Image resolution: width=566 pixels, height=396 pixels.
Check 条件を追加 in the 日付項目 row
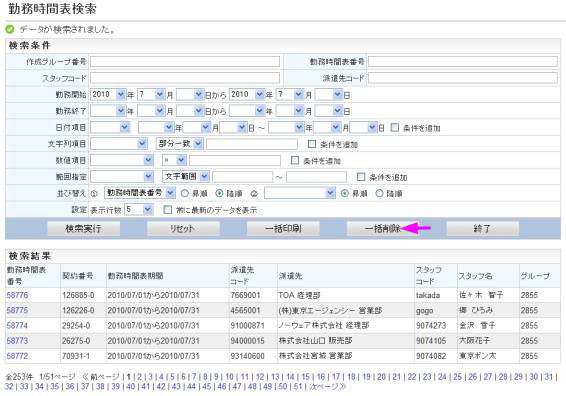tap(395, 127)
